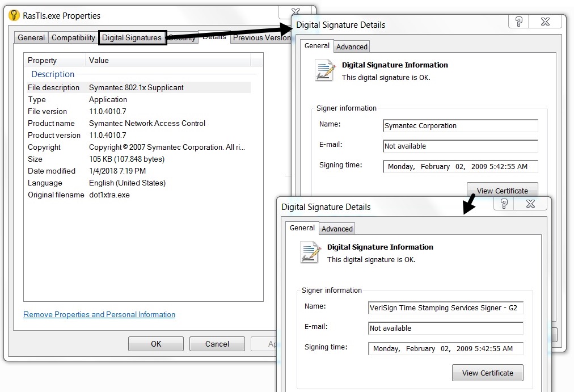
Task: Click Remove Properties and Personal Information link
Action: (99, 314)
